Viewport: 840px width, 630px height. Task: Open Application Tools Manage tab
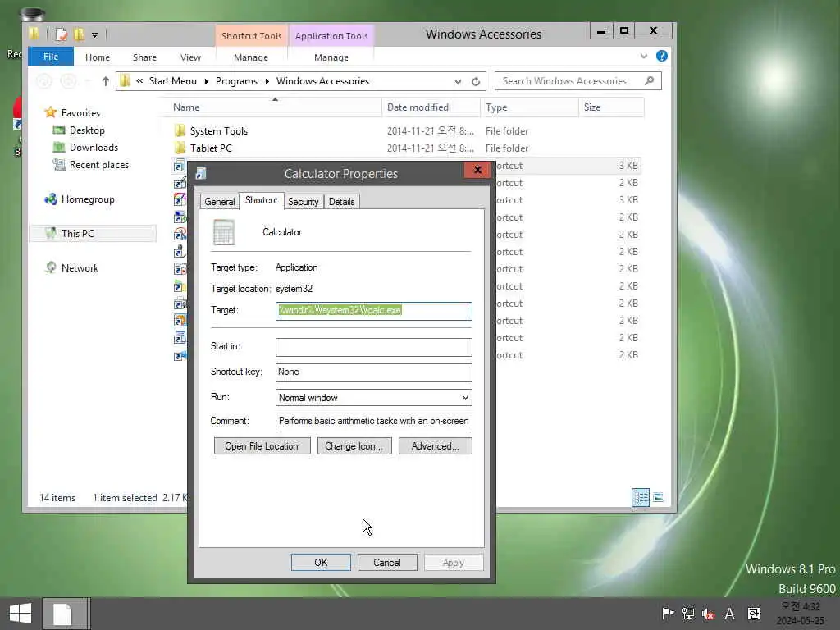pos(331,57)
